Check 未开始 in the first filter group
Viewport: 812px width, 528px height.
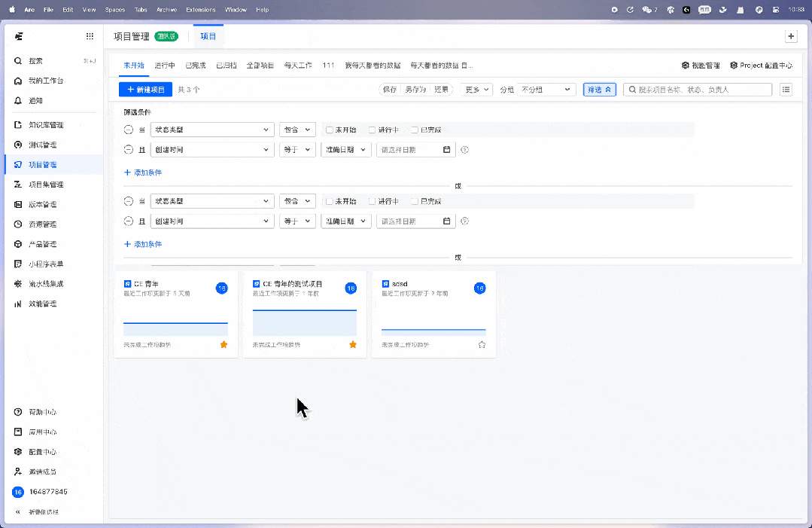click(x=330, y=130)
